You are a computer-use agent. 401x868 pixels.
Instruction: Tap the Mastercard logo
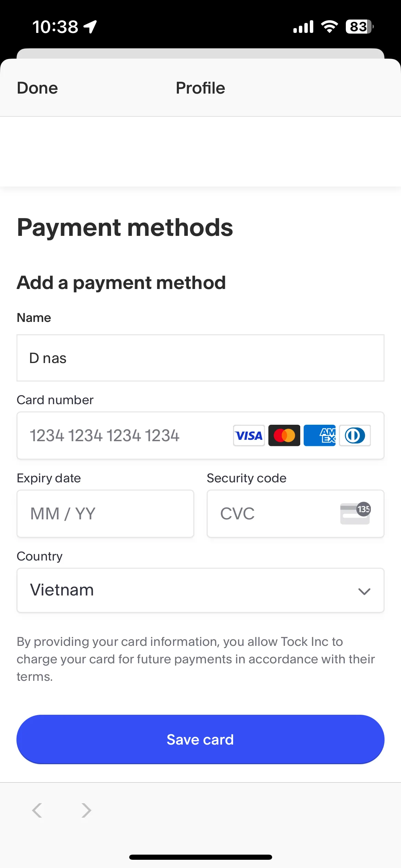point(284,435)
